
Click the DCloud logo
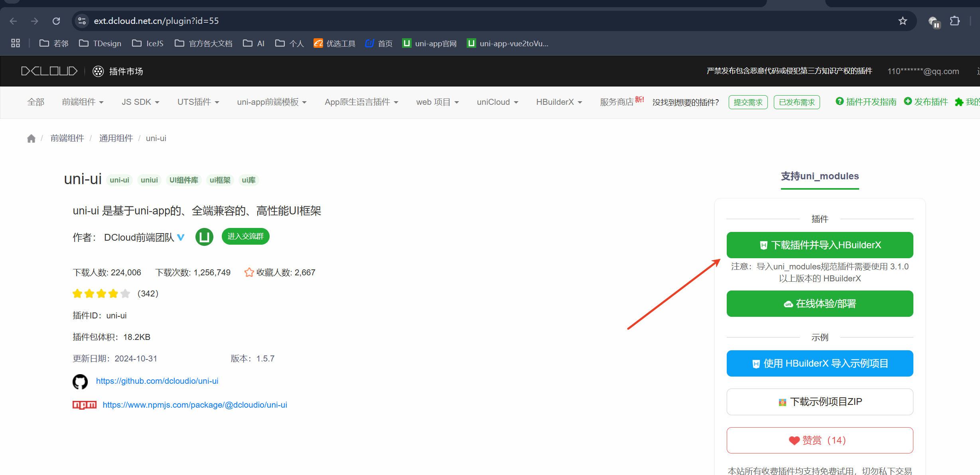tap(49, 71)
